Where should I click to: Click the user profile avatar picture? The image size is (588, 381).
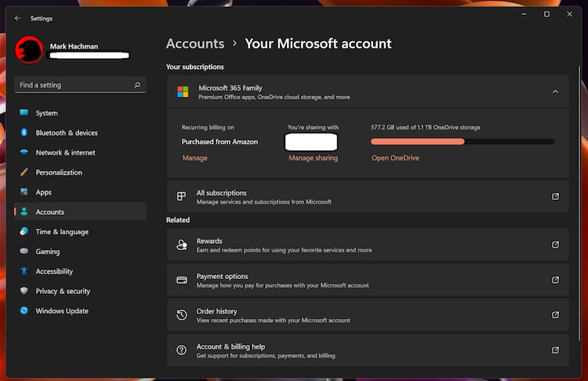click(x=30, y=50)
